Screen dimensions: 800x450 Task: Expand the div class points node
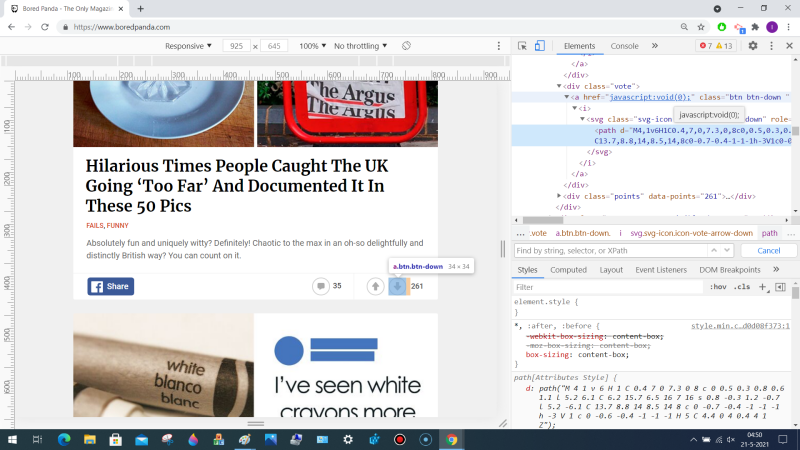pyautogui.click(x=559, y=196)
